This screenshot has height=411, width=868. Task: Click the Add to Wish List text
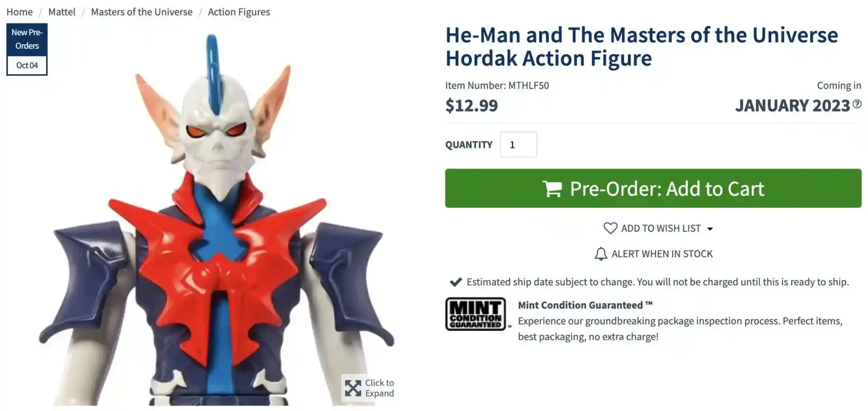click(x=661, y=228)
